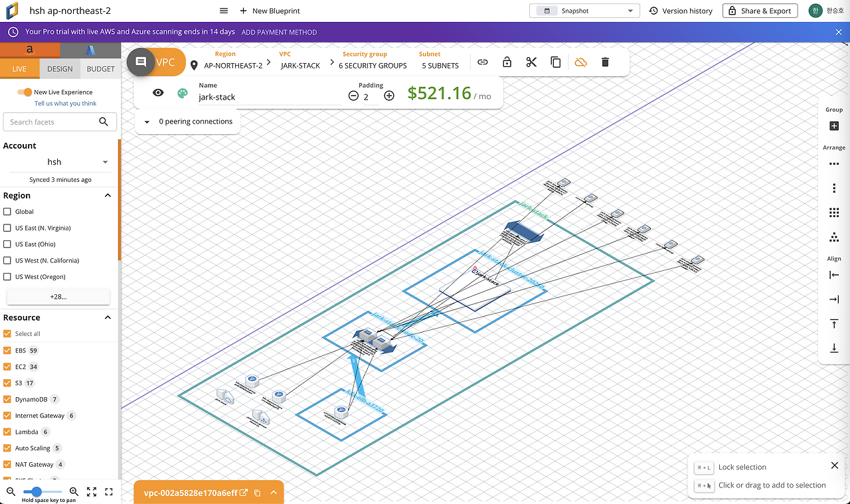Align selection to the bottom edge
Screen dimensions: 850x504
click(x=834, y=348)
